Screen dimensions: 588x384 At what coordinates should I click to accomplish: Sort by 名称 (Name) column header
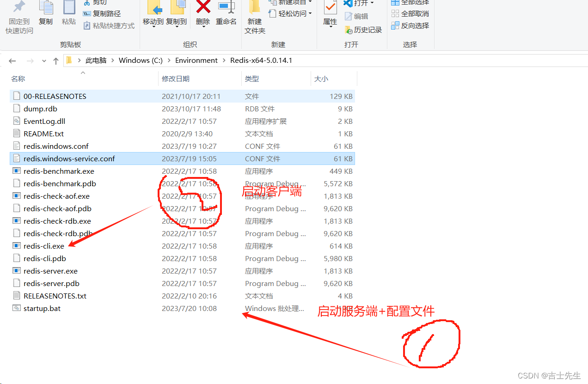pyautogui.click(x=18, y=79)
